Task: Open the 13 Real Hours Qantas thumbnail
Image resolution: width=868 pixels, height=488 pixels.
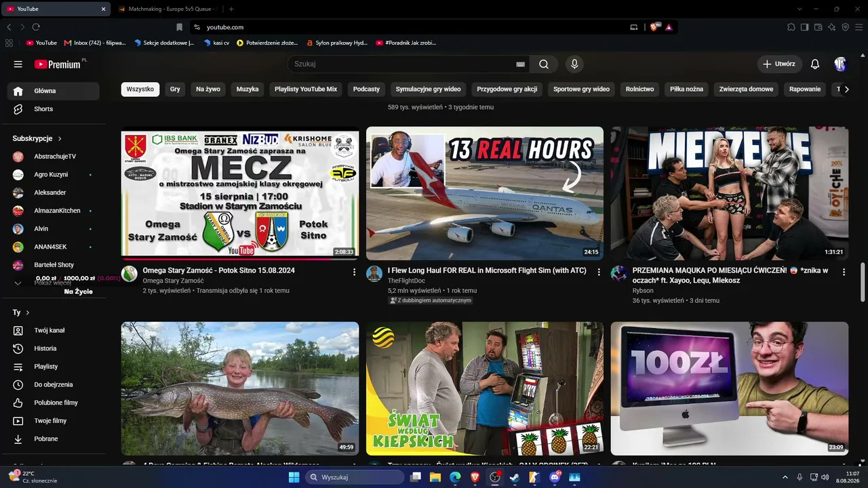Action: pyautogui.click(x=485, y=193)
